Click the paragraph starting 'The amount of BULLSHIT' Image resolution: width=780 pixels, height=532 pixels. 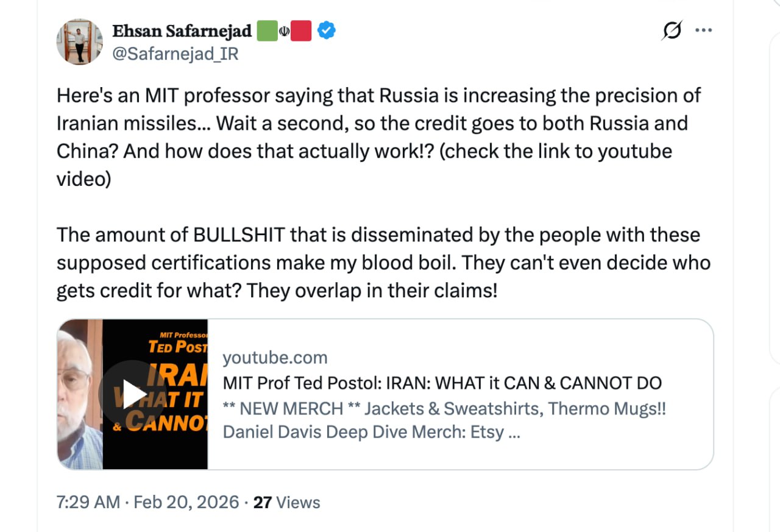383,263
